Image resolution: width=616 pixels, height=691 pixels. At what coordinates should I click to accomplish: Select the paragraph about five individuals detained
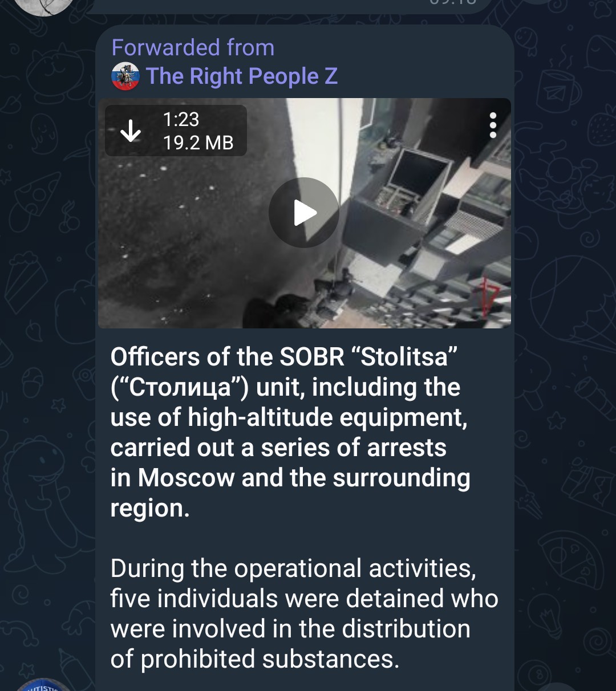(304, 613)
